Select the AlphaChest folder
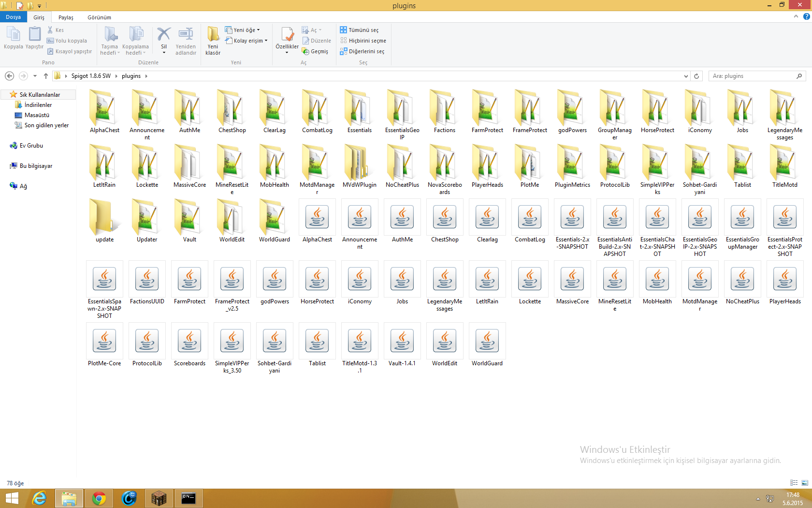Viewport: 812px width, 508px height. pyautogui.click(x=104, y=112)
